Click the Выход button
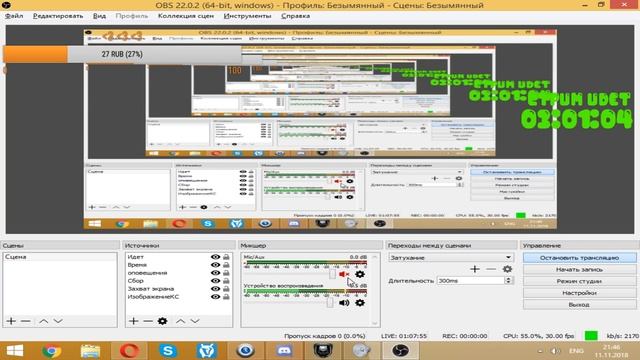Viewport: 640px width, 360px height. [579, 304]
